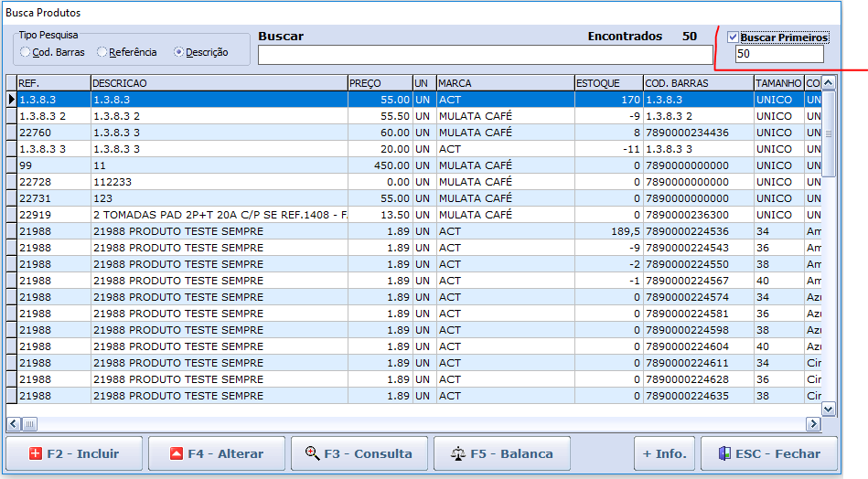Click the grid's scroll up arrow
The width and height of the screenshot is (868, 479).
tap(829, 83)
